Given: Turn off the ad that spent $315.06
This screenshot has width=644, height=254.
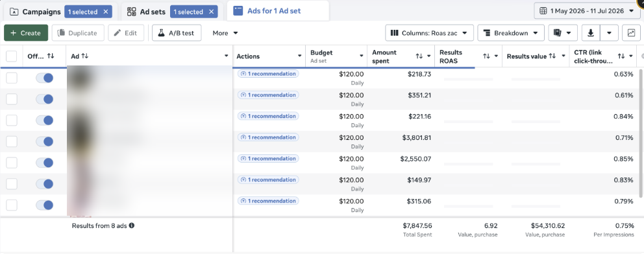Looking at the screenshot, I should [x=44, y=205].
